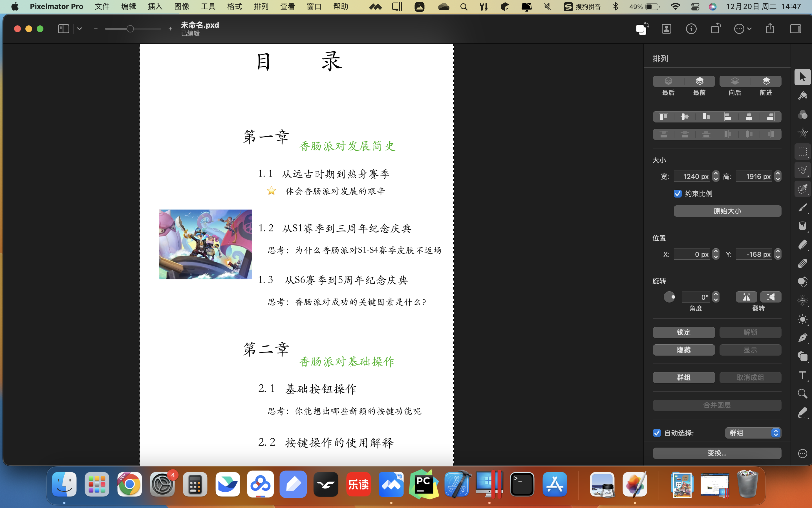Click the 原始大小 button
Screen dimensions: 812x508
[x=727, y=211]
